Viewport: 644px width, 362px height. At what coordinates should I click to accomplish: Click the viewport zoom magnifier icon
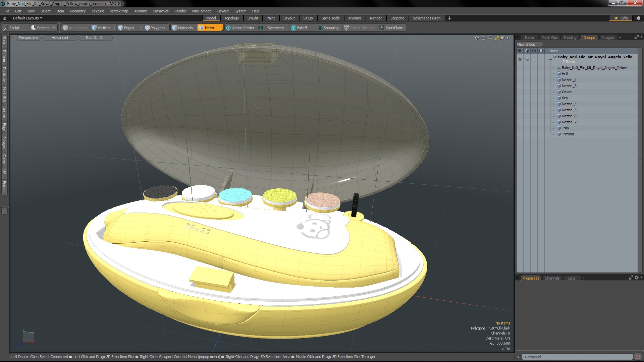tap(490, 38)
